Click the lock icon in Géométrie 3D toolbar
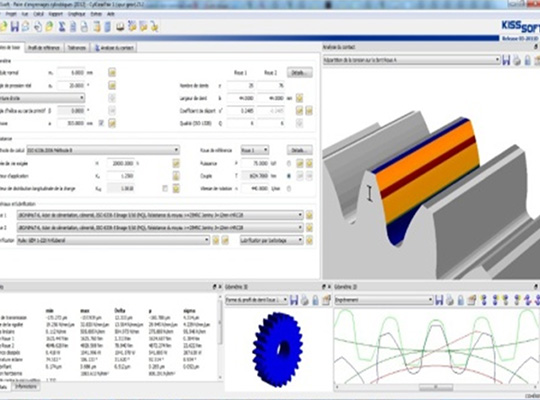Viewport: 540px width, 400px height. tap(315, 300)
